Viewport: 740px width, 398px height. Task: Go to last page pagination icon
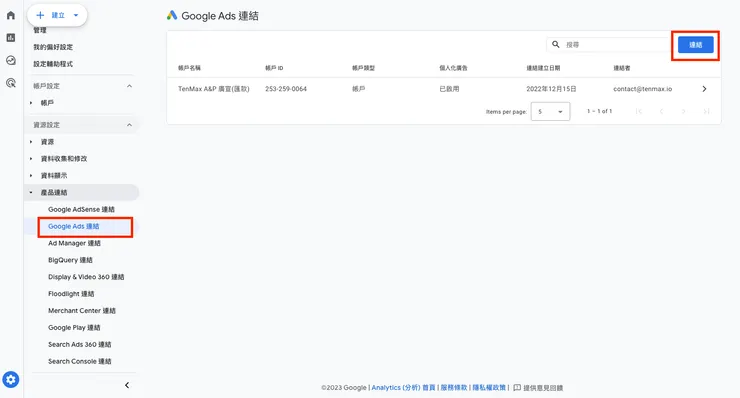pos(706,111)
